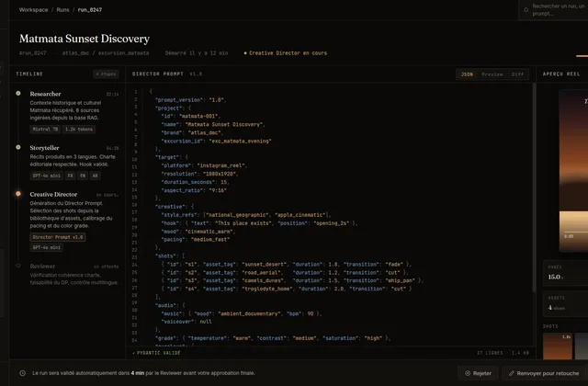The width and height of the screenshot is (588, 386).
Task: Click the atlas_dmc / excursion_matmata path text
Action: (x=106, y=53)
